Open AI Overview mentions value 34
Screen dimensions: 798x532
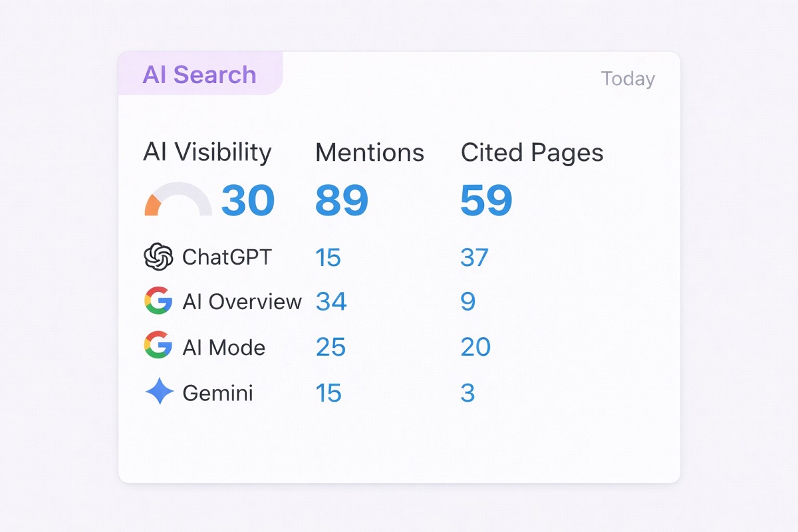point(331,302)
